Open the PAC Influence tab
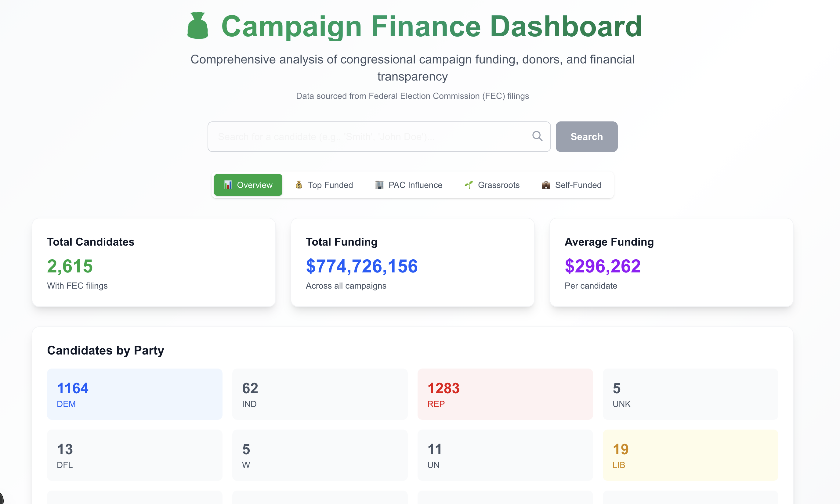This screenshot has width=840, height=504. click(408, 185)
